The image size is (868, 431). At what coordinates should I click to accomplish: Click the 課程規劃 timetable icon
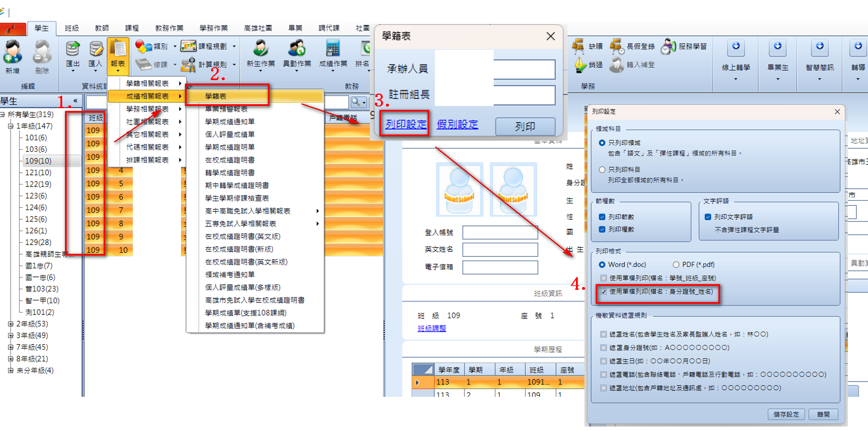[x=188, y=47]
